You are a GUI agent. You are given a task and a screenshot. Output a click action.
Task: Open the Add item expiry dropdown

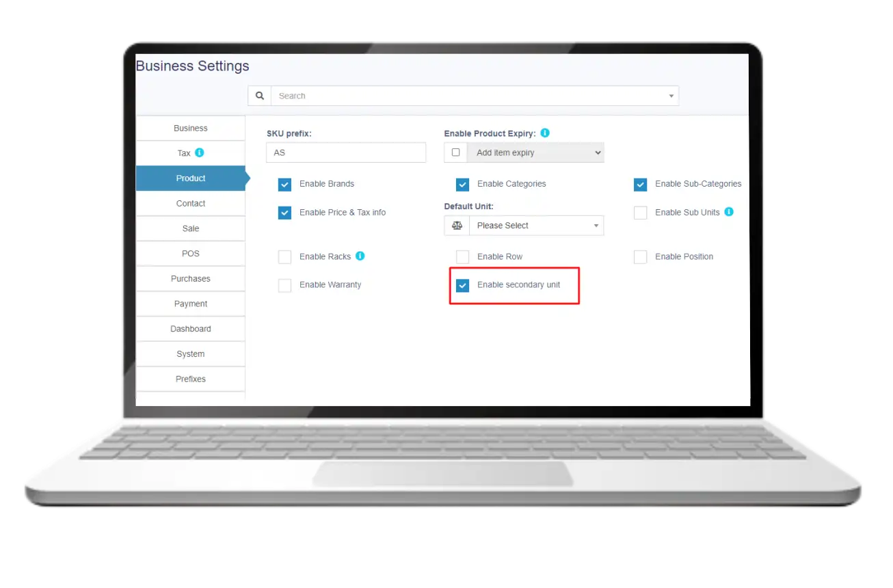(535, 152)
